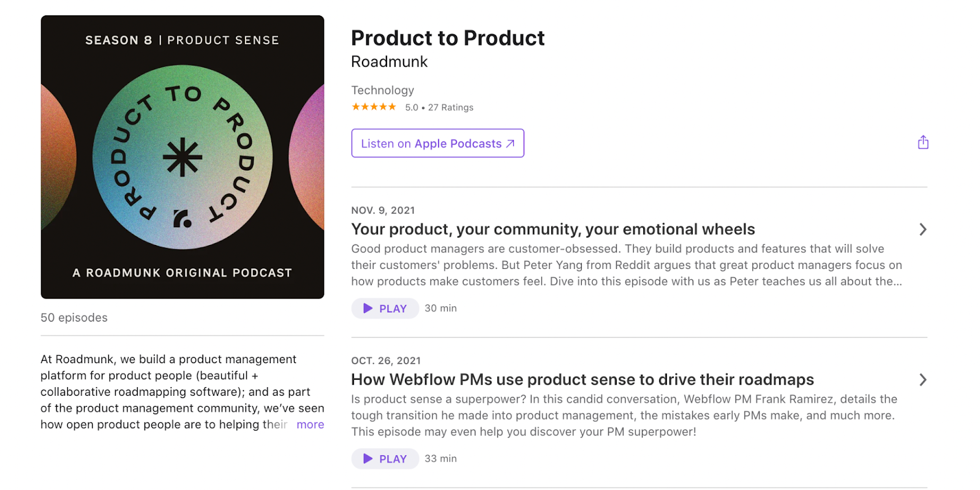
Task: Expand the podcast description with more
Action: tap(310, 424)
